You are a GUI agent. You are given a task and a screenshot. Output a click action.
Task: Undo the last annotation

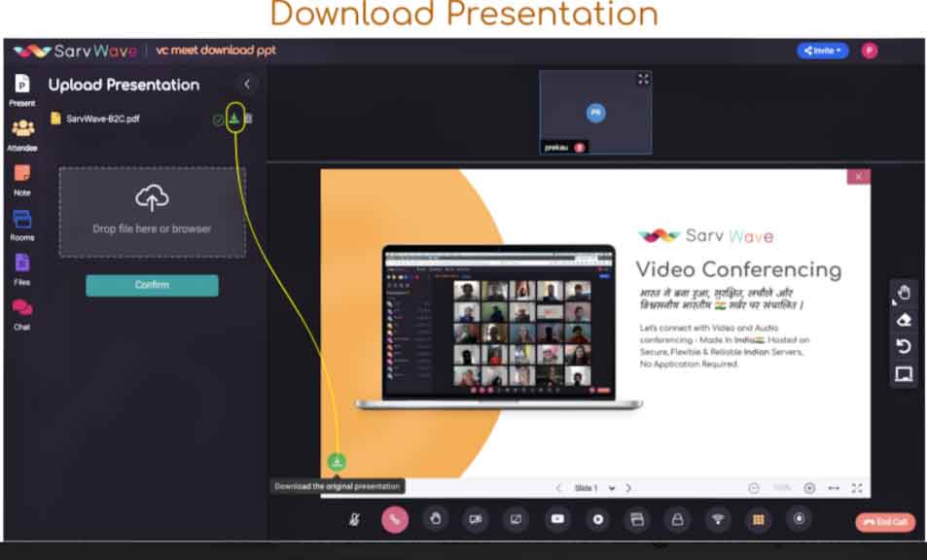[x=903, y=346]
